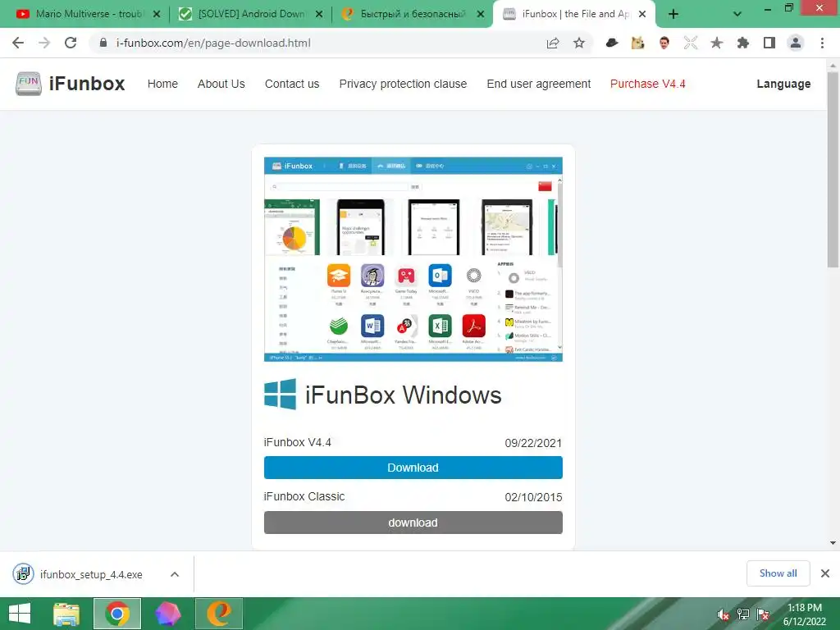Open the orange e browser taskbar icon

pyautogui.click(x=218, y=614)
